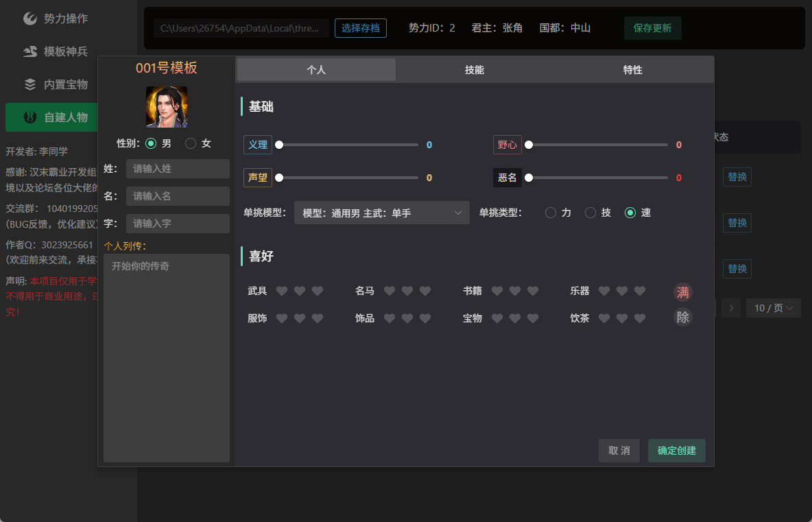Screen dimensions: 812x522
Task: Choose 力 as the duel type
Action: [551, 213]
